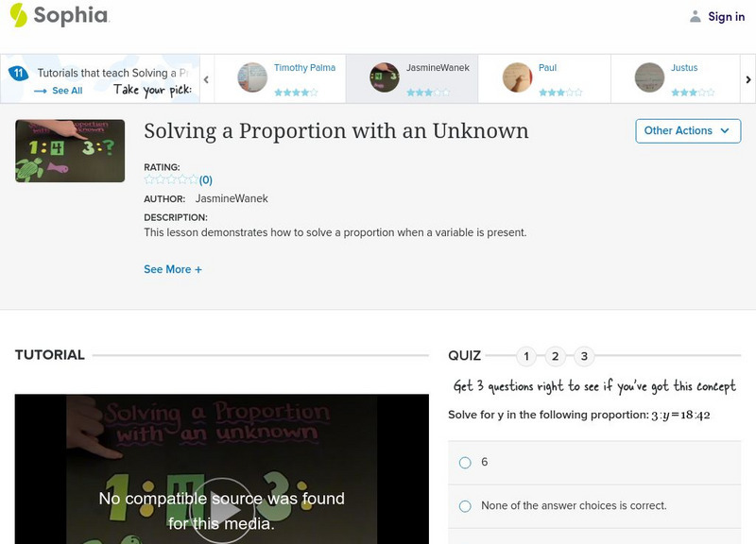Click the user profile icon beside Sign in

coord(695,17)
